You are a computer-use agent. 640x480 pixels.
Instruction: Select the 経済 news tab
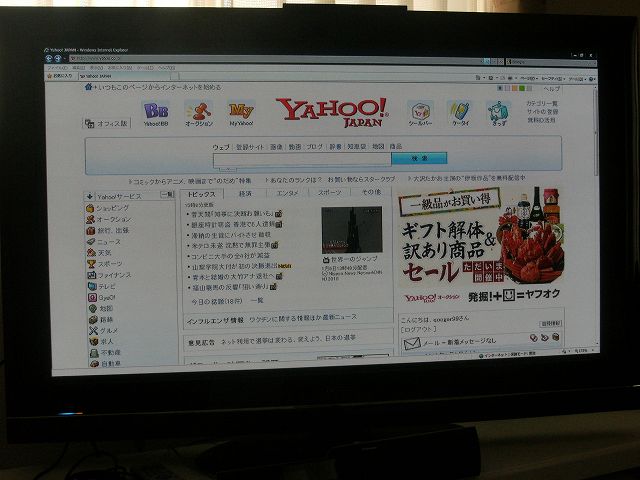point(245,193)
